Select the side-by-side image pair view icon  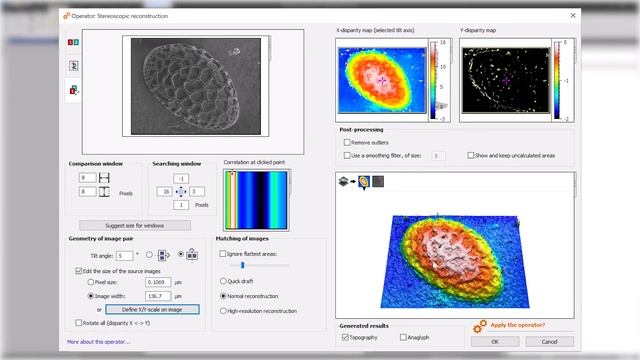pos(73,42)
